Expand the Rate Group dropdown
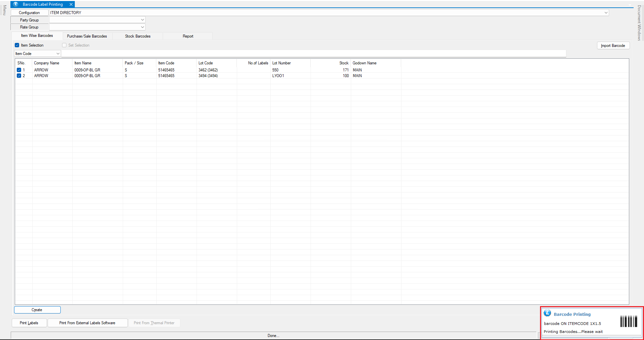This screenshot has height=340, width=644. point(142,27)
